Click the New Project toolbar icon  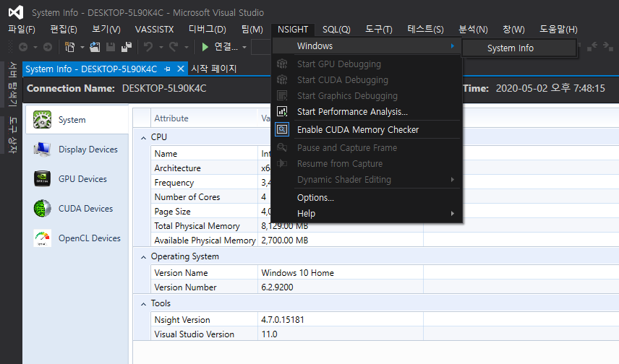point(69,48)
